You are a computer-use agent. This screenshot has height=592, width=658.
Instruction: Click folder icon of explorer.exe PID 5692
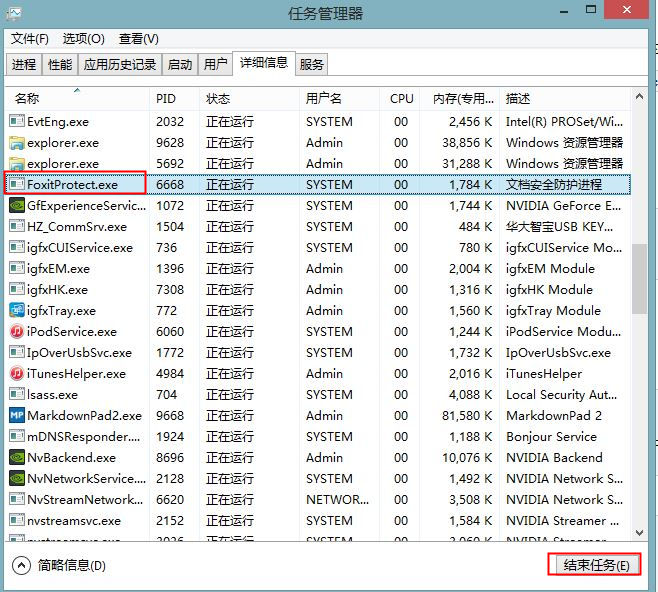click(x=17, y=164)
